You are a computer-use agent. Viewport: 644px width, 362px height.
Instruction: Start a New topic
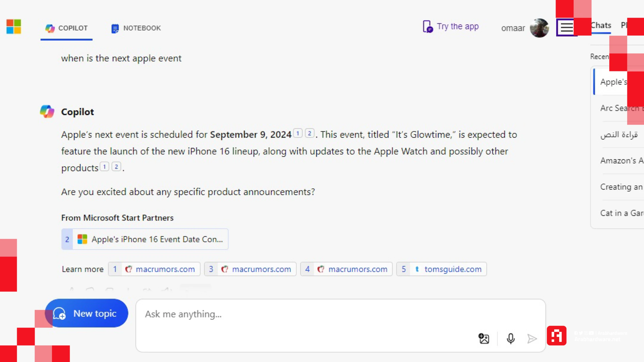click(87, 313)
